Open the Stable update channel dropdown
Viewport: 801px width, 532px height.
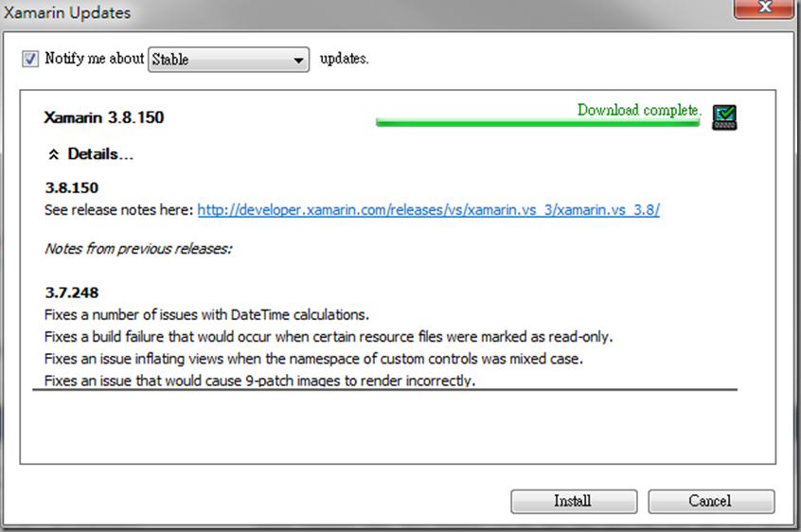click(x=228, y=60)
